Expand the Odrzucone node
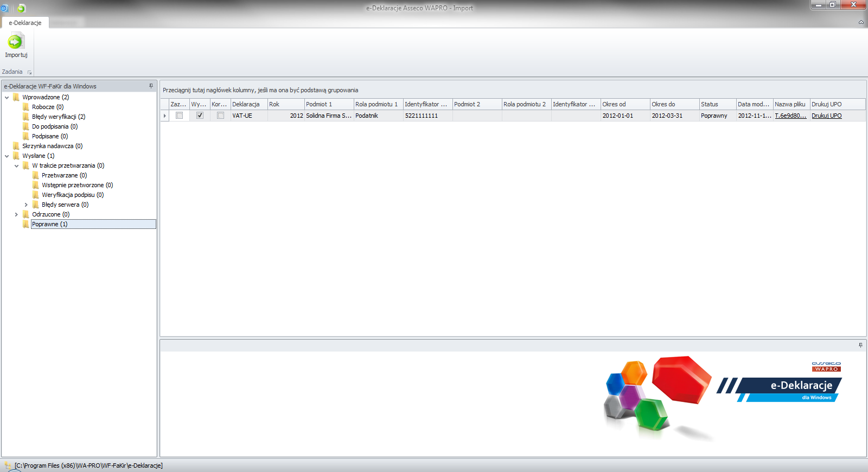This screenshot has height=472, width=868. [16, 214]
